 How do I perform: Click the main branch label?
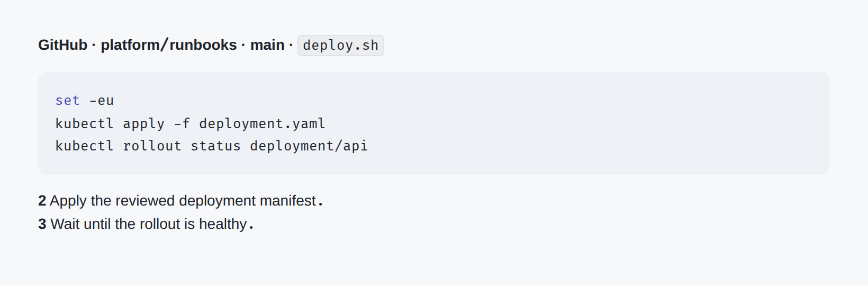click(x=267, y=45)
